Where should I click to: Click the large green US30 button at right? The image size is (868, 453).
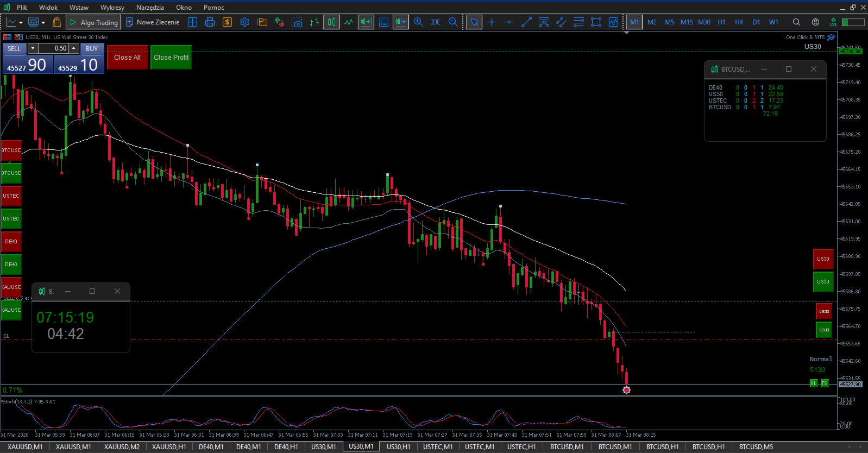click(823, 282)
